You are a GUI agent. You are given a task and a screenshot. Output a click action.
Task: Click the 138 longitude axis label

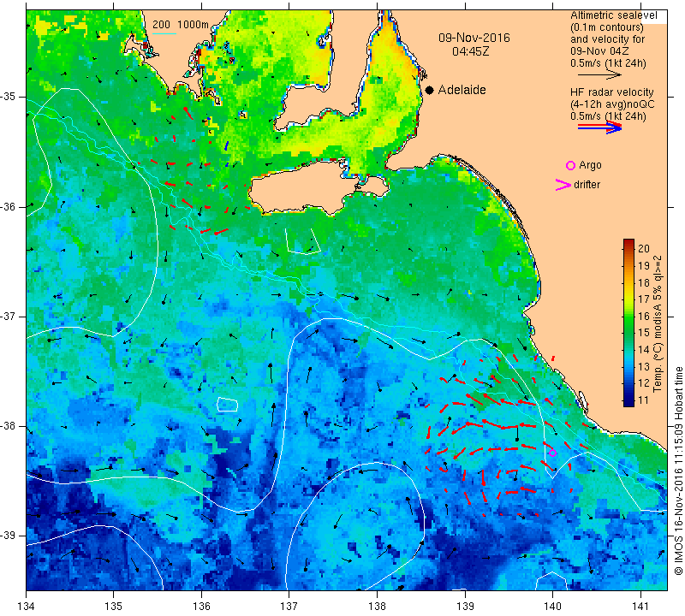click(377, 607)
